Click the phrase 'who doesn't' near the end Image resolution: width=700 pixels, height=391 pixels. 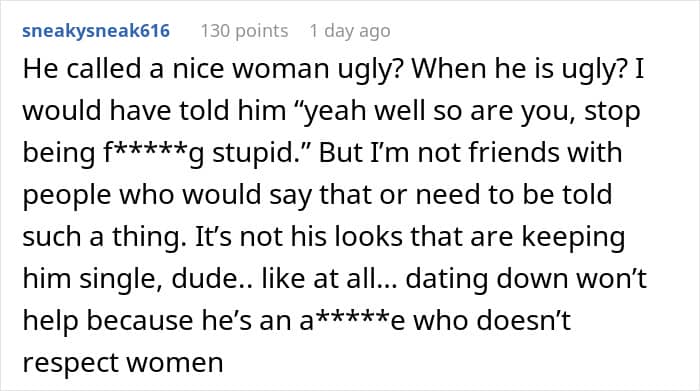tap(492, 321)
